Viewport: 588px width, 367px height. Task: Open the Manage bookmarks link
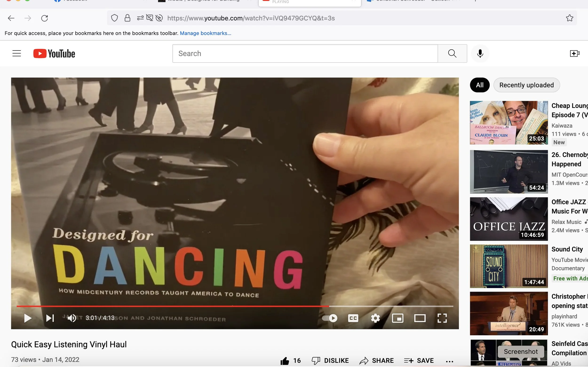coord(205,33)
